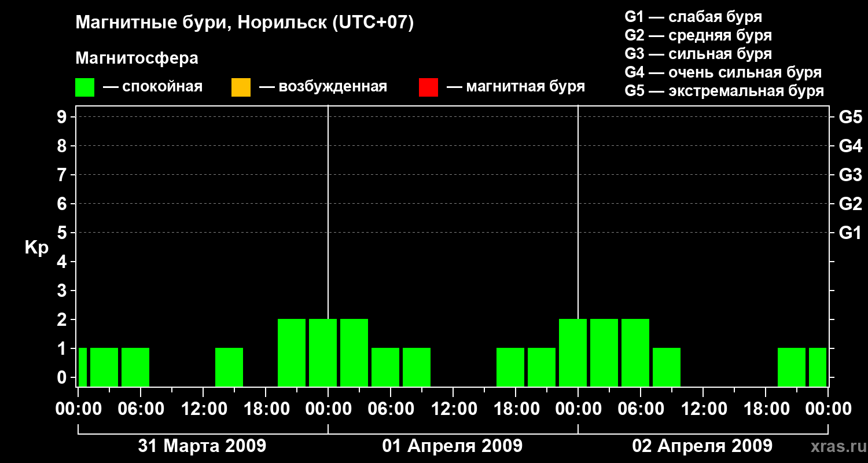Viewport: 868px width, 463px height.
Task: Click the 18:00 tick label under 31 Марта
Action: click(266, 409)
